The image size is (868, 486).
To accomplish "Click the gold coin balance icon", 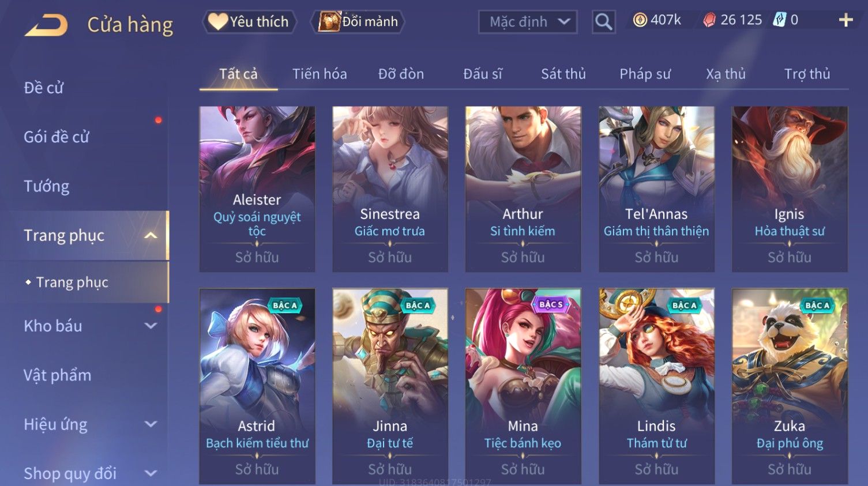I will 640,20.
